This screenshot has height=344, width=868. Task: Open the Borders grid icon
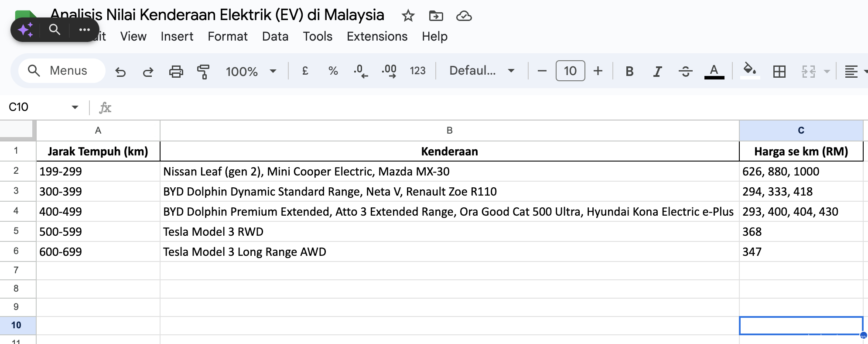[x=779, y=71]
